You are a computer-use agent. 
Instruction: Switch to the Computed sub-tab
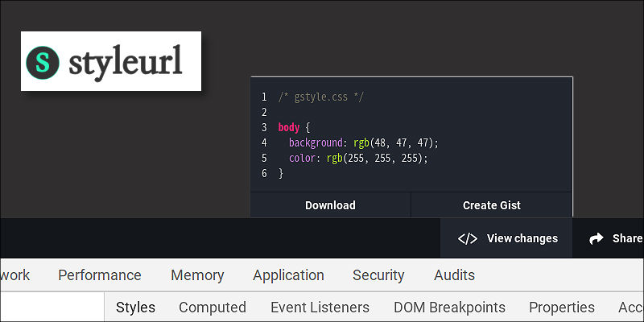pos(213,308)
